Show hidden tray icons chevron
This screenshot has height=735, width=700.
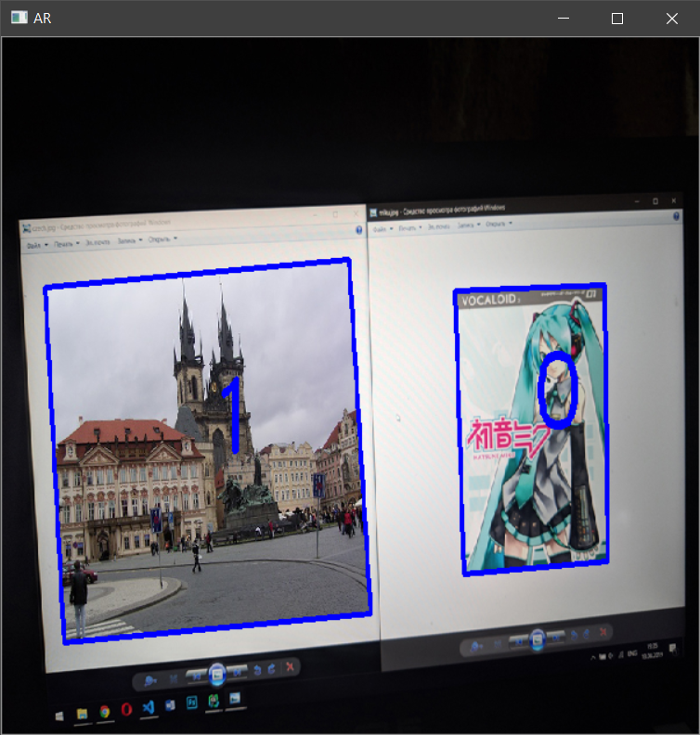tap(593, 658)
